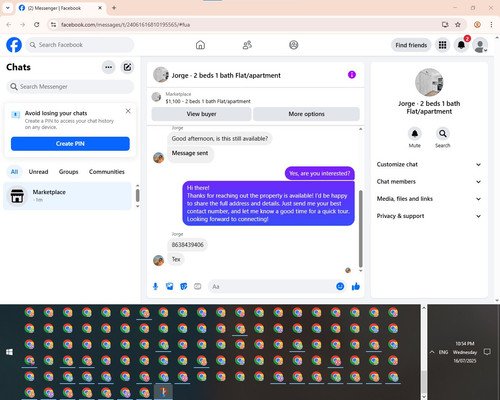Click site information icon in address bar
500x400 pixels.
[53, 25]
